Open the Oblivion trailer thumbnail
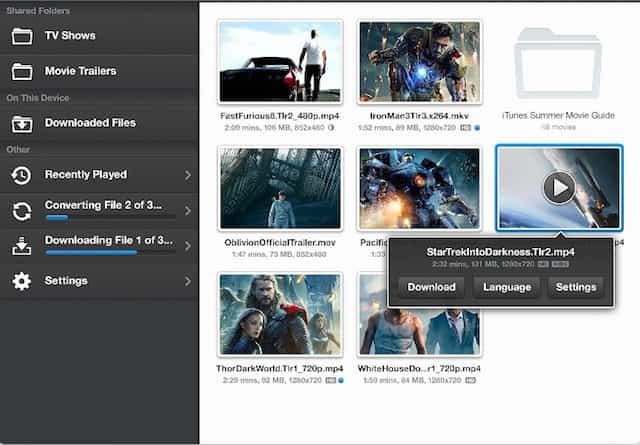Viewport: 640px width, 445px height. click(x=280, y=188)
